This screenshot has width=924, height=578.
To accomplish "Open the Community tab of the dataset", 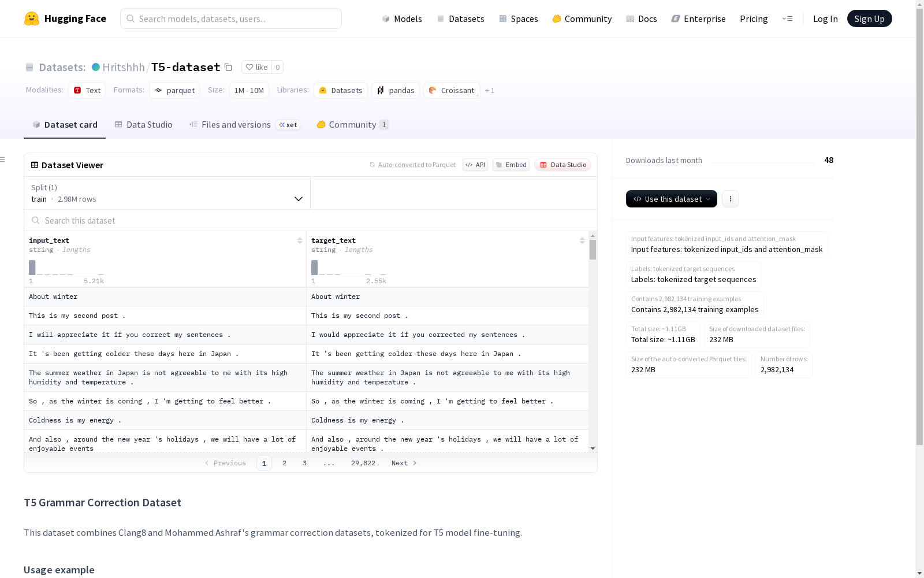I will (352, 125).
